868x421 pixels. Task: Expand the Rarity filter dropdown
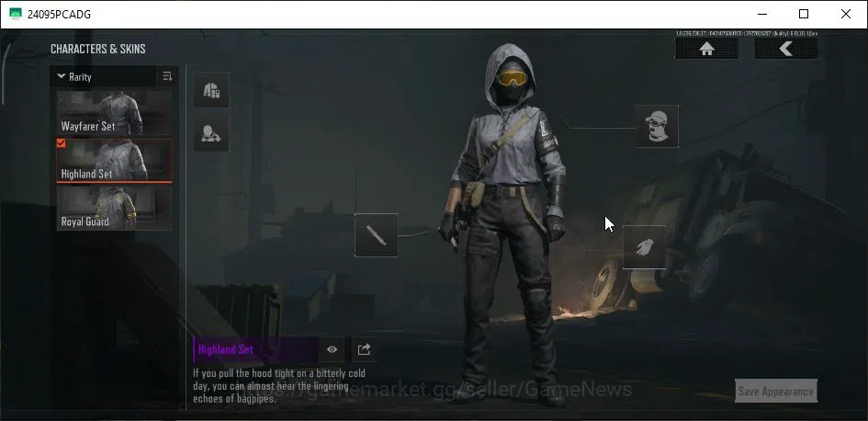(104, 76)
